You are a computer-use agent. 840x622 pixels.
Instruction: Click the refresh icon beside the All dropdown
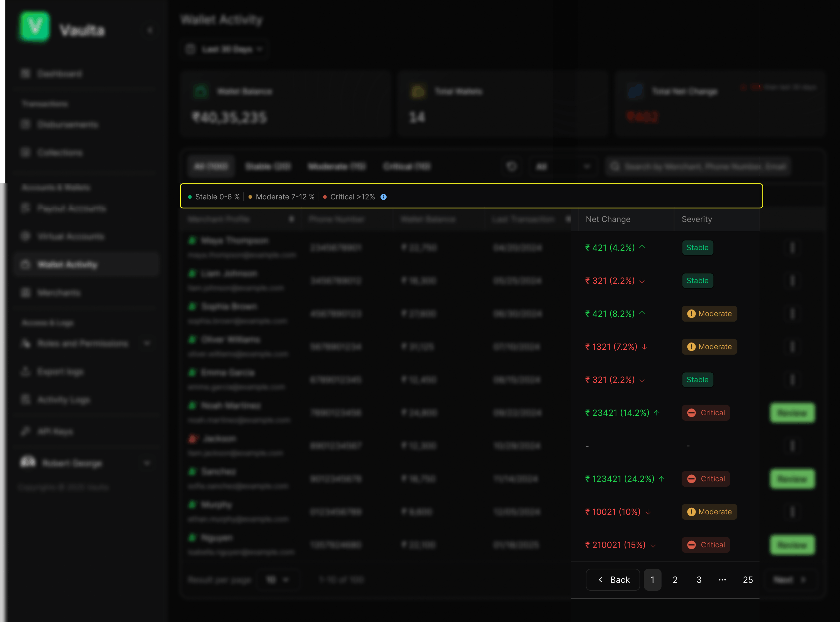tap(511, 166)
